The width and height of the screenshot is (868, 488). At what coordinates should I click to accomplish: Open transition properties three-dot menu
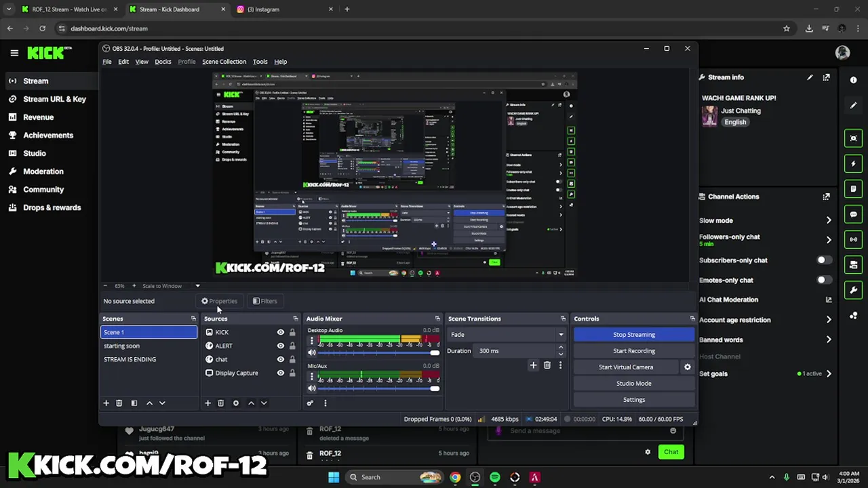click(560, 365)
